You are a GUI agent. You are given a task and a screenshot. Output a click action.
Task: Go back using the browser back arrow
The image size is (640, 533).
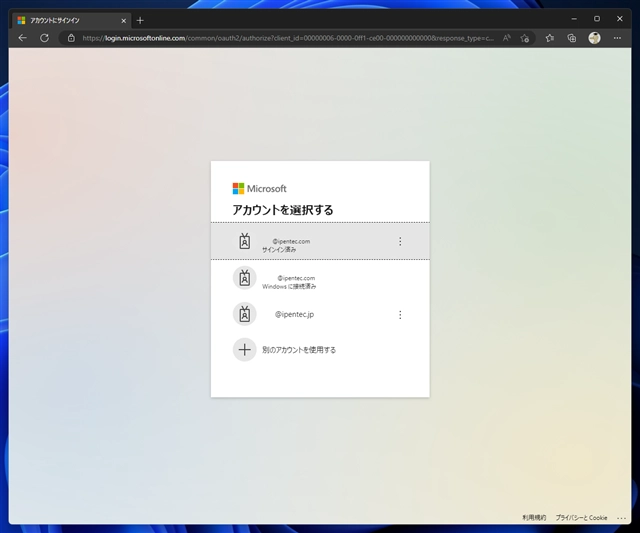coord(22,38)
